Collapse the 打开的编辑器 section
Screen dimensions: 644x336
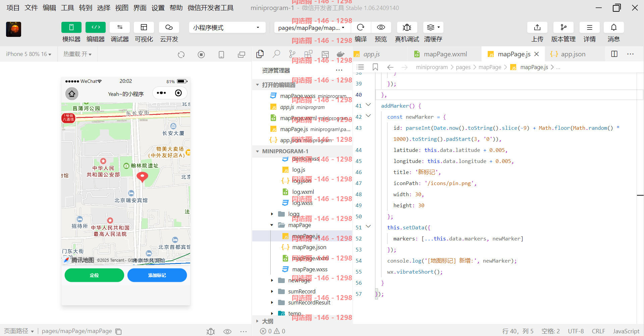tap(258, 85)
